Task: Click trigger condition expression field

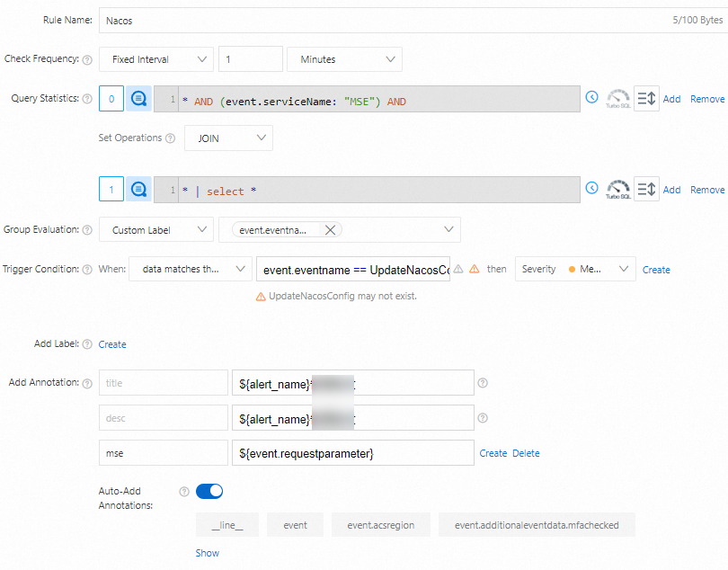Action: 353,269
